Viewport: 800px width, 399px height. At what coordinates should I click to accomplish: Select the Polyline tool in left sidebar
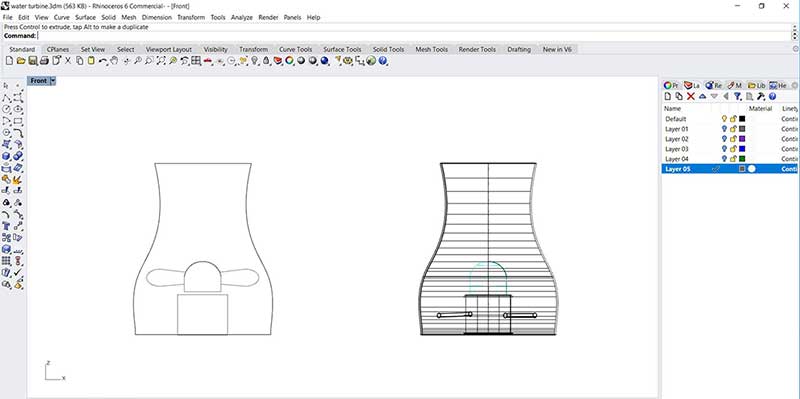click(x=7, y=97)
